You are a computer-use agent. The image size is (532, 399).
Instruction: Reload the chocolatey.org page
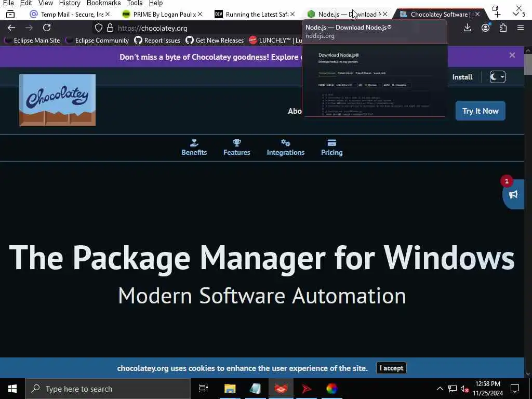coord(47,28)
